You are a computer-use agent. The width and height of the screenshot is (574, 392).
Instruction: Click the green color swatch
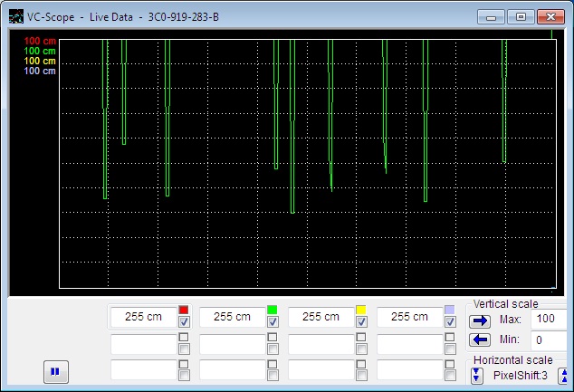click(273, 310)
